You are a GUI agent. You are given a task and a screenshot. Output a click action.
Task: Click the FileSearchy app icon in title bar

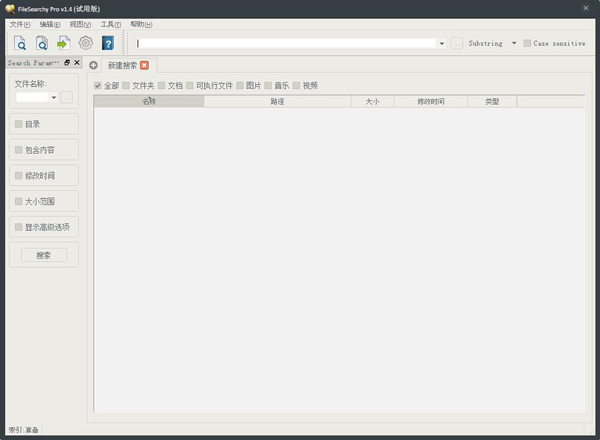tap(10, 8)
